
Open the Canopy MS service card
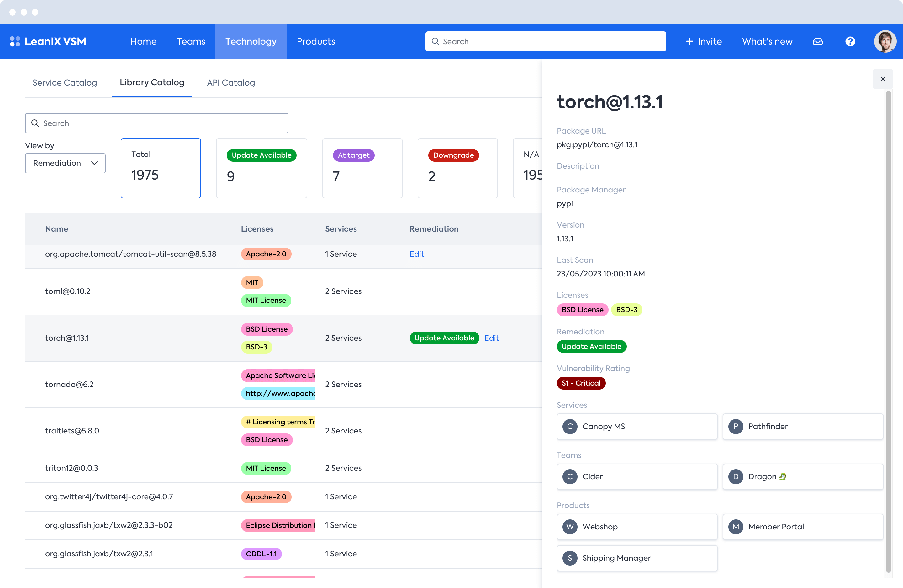point(637,426)
